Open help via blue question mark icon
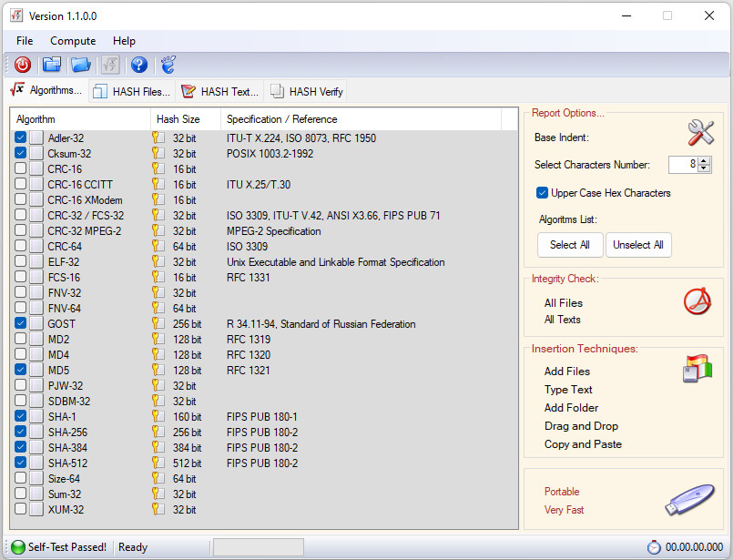The image size is (733, 560). point(138,65)
